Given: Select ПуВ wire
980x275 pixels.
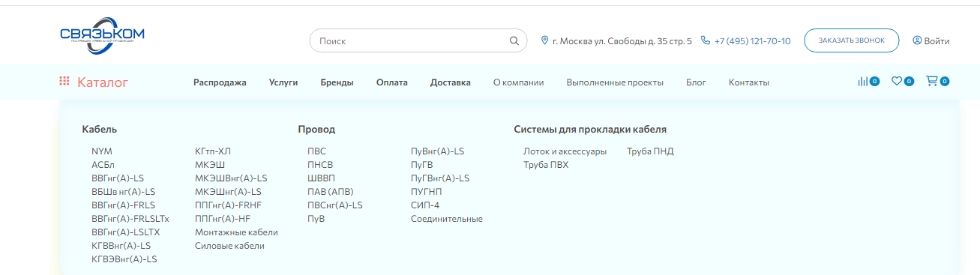Looking at the screenshot, I should (316, 218).
